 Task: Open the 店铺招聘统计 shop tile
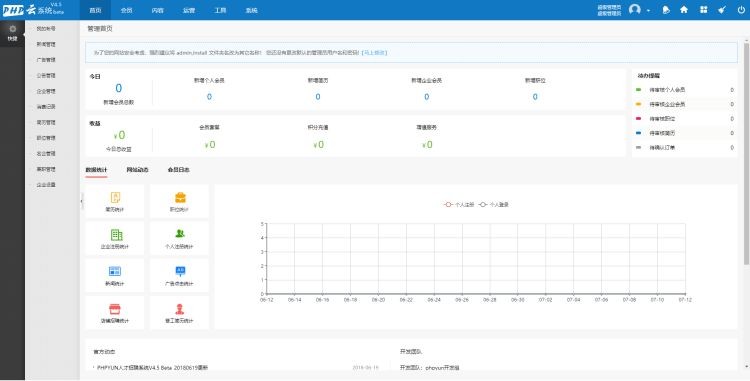(115, 313)
